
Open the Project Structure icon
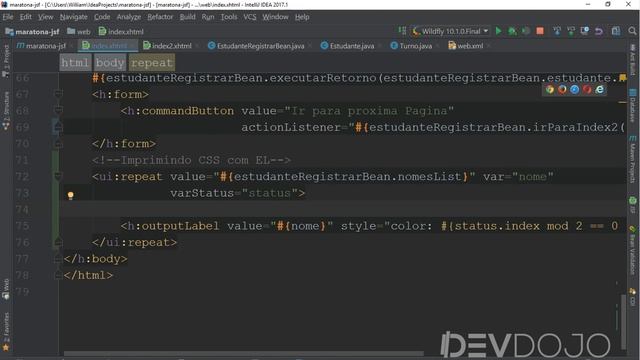616,31
